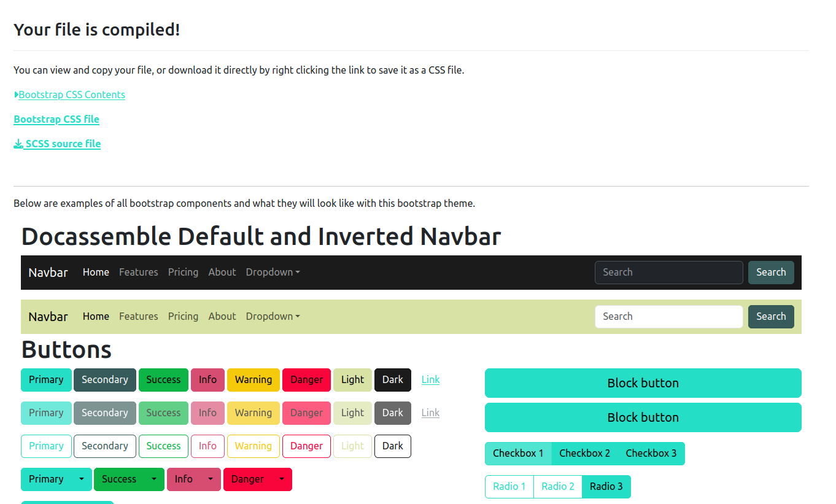Click the teal Link after the solid Dark button
The height and width of the screenshot is (504, 836).
pos(430,380)
